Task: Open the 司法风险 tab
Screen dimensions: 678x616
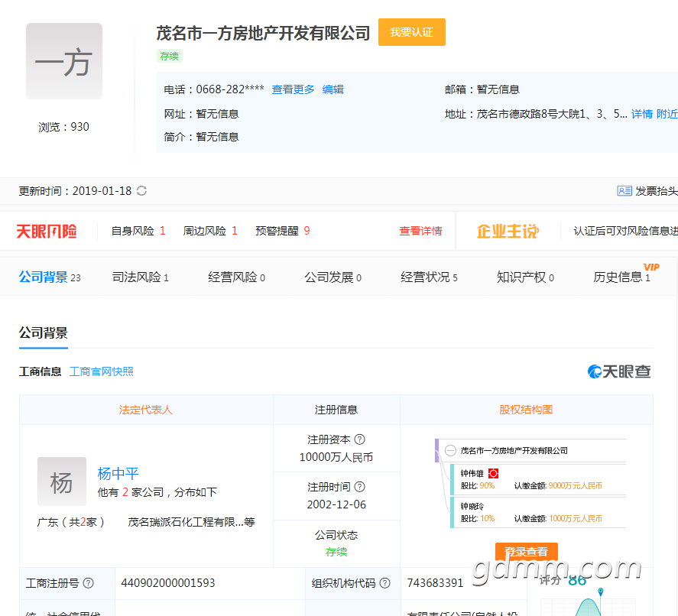Action: coord(140,277)
